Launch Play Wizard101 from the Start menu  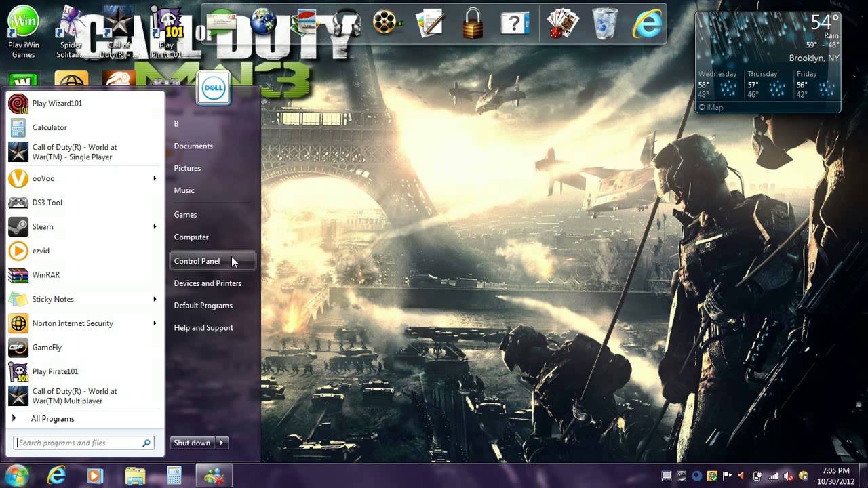point(85,104)
